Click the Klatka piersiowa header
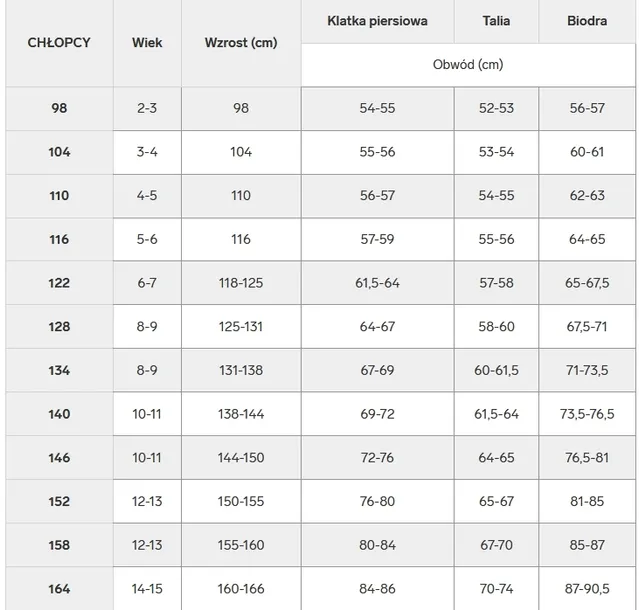The width and height of the screenshot is (639, 610). click(377, 21)
